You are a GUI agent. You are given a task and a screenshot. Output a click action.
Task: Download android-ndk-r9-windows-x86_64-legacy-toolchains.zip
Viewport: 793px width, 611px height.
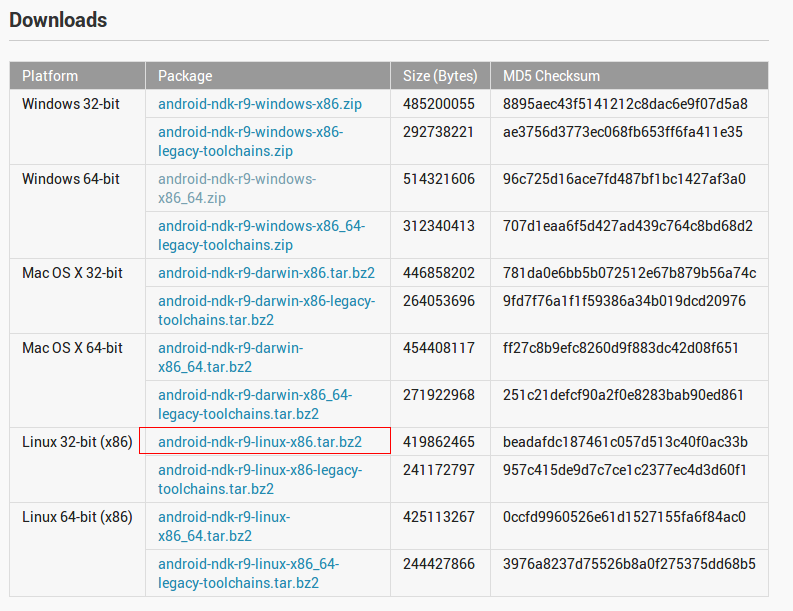(x=261, y=235)
